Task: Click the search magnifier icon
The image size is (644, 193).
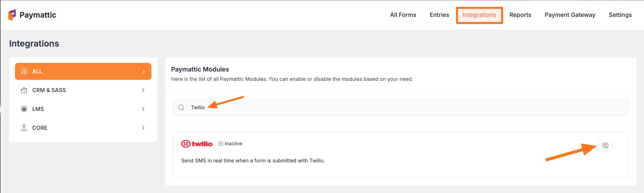Action: (181, 108)
